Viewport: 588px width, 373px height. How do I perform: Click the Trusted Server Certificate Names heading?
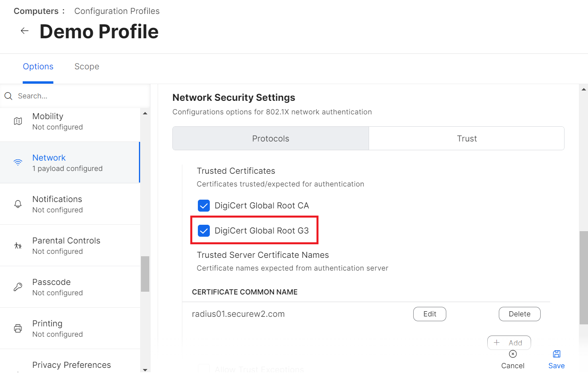263,255
